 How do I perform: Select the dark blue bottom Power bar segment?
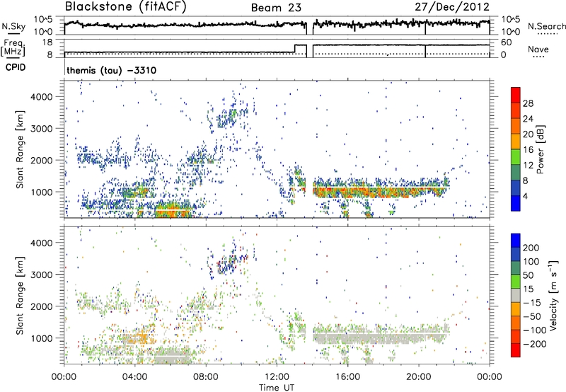click(x=516, y=203)
